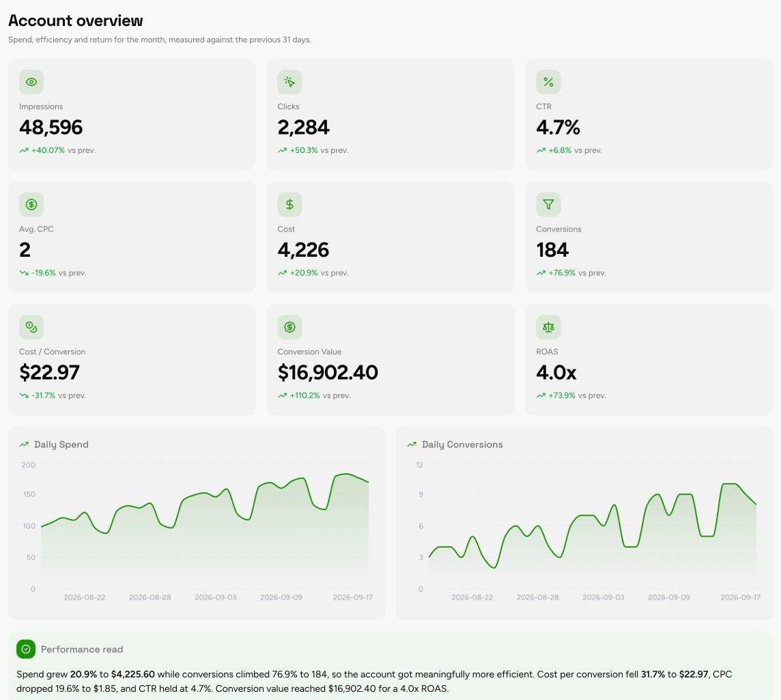Click the trend icon next to Daily Conversions title
The image size is (781, 700).
tap(412, 445)
